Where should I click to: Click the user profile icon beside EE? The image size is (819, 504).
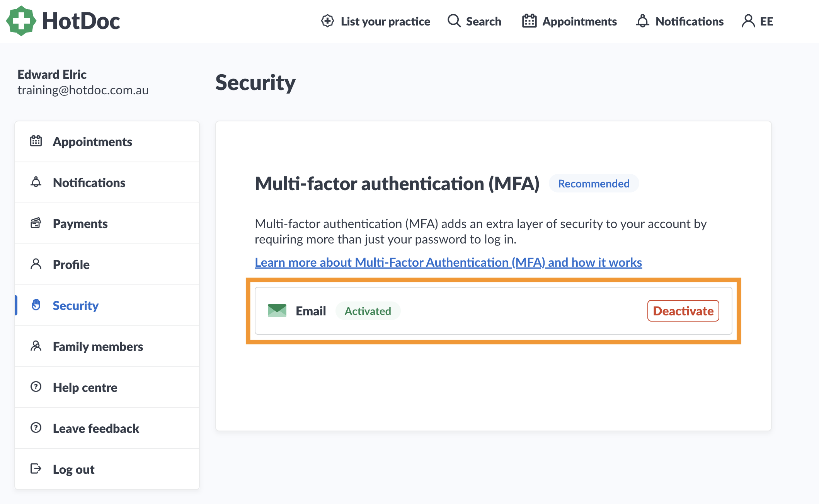pyautogui.click(x=748, y=21)
